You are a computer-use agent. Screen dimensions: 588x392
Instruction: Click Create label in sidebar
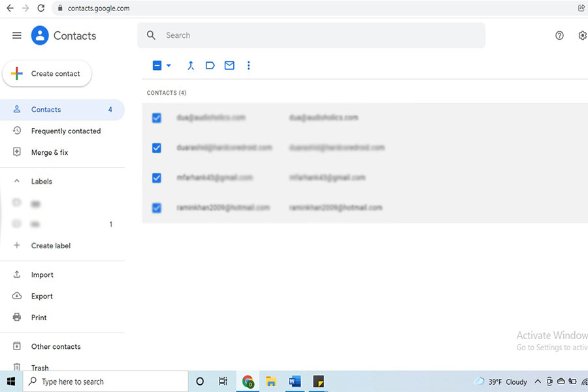coord(51,246)
